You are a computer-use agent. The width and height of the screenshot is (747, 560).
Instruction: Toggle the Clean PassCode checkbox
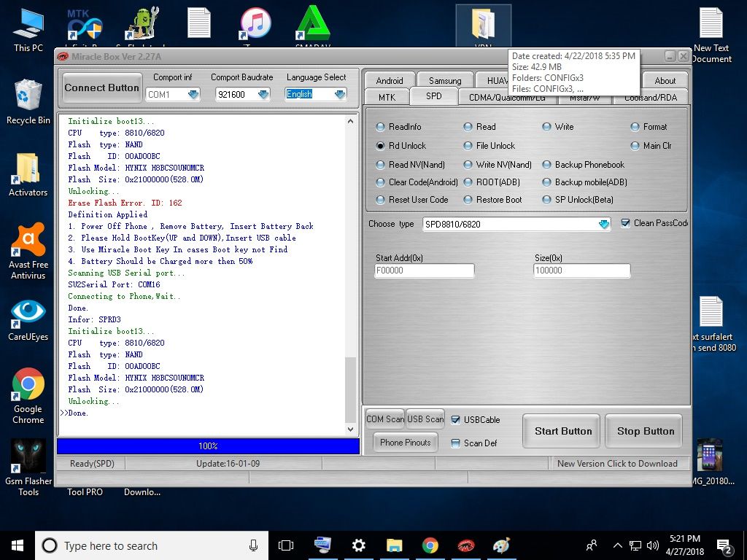pos(625,223)
